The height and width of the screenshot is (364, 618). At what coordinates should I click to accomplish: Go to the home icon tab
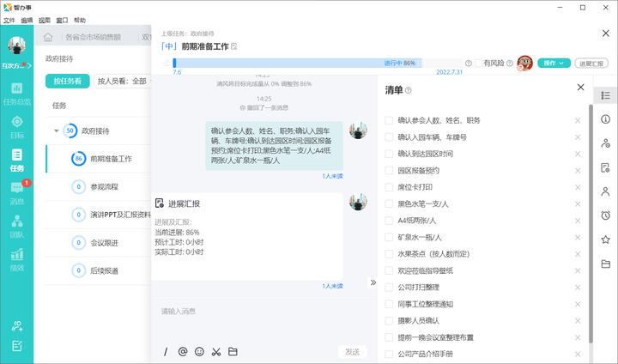[x=48, y=37]
